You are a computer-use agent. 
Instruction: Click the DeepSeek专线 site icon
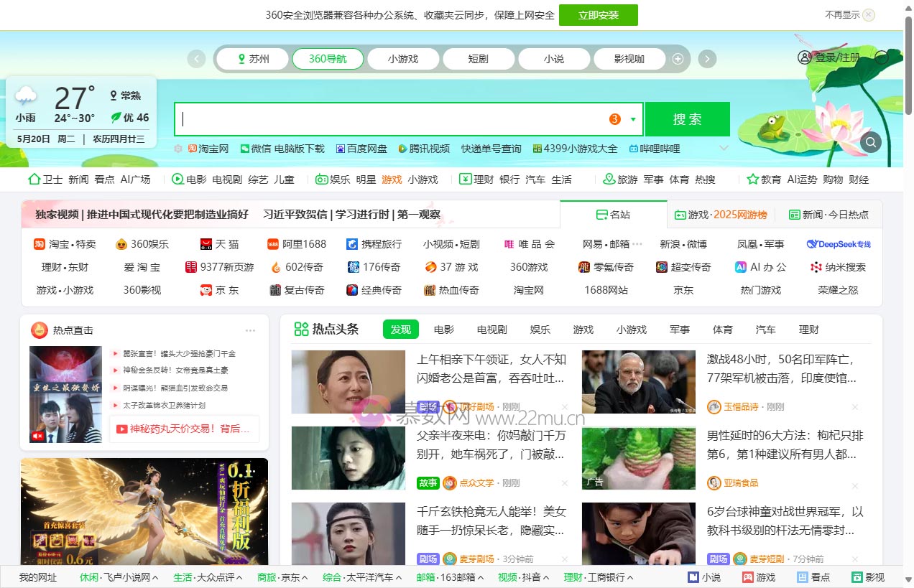[838, 244]
